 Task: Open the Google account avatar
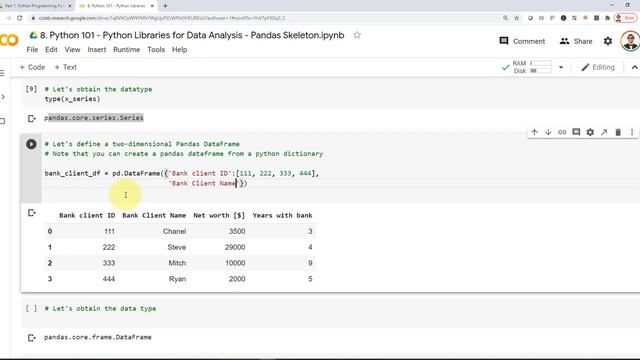point(630,41)
